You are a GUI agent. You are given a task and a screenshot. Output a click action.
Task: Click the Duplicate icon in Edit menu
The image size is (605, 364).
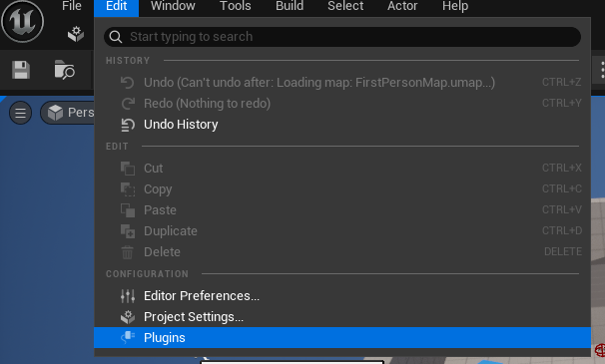click(x=128, y=231)
